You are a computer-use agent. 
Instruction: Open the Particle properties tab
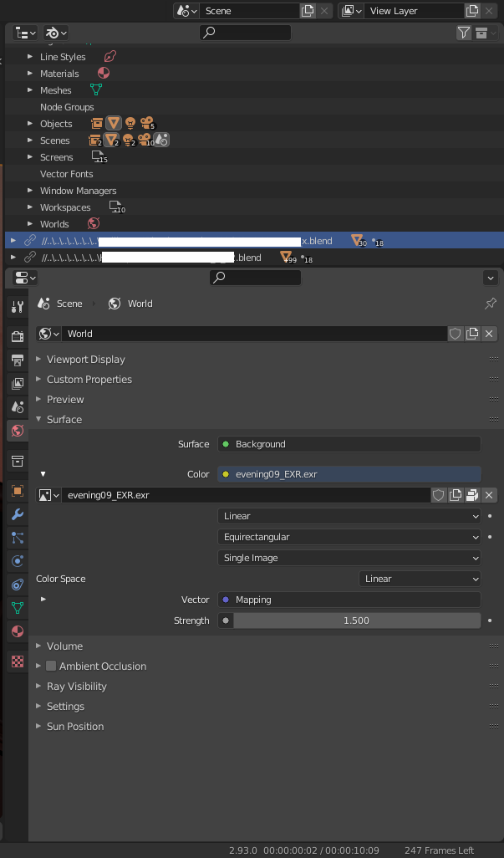click(x=18, y=538)
